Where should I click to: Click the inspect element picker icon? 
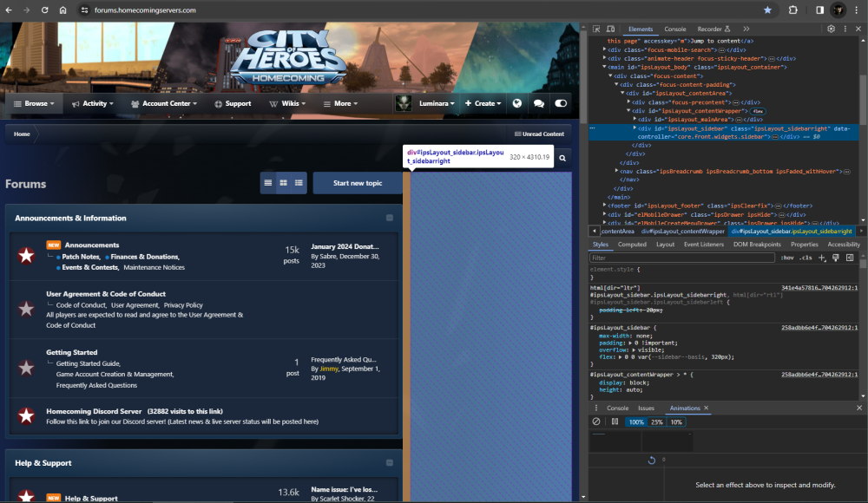click(x=596, y=29)
